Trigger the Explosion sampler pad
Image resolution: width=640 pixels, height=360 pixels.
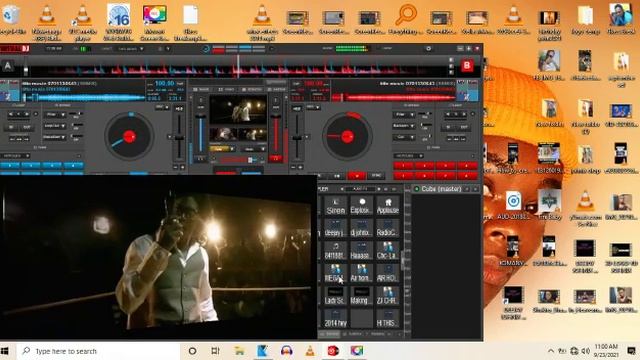[361, 206]
